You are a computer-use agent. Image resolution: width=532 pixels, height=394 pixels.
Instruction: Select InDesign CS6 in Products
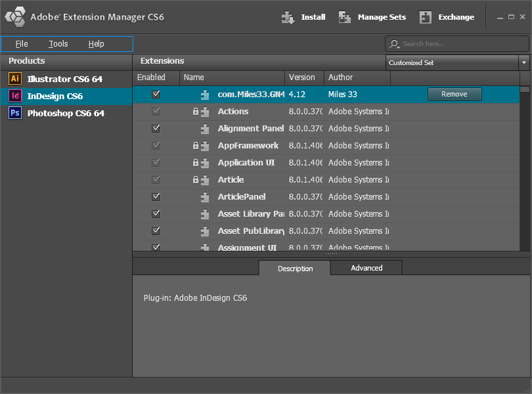coord(66,97)
